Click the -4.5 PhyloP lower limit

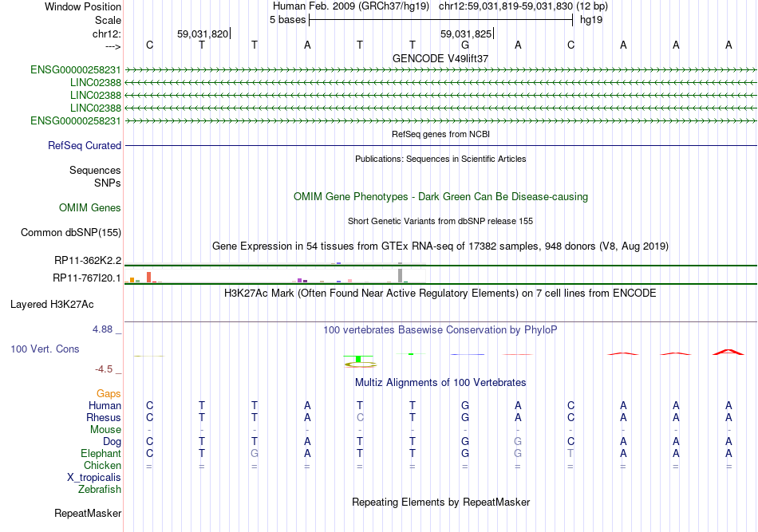point(104,369)
